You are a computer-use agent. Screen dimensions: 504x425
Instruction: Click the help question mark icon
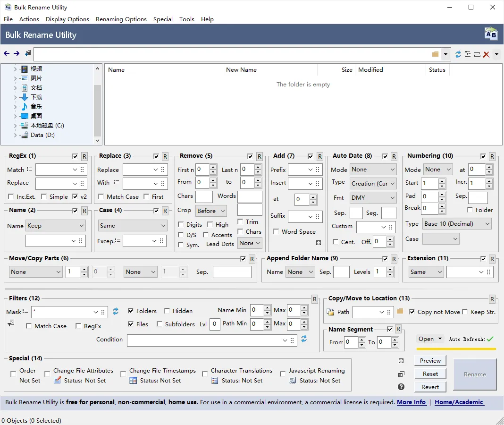click(401, 387)
